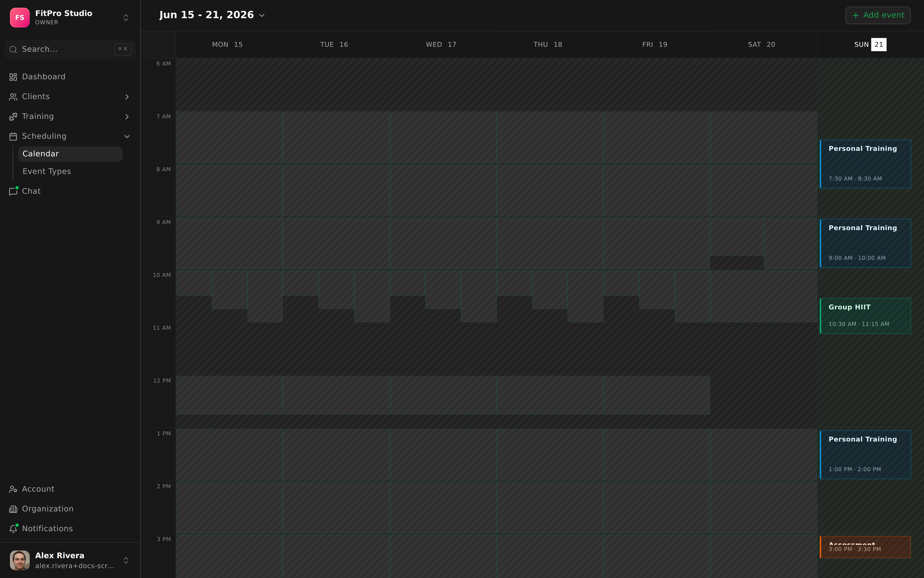Open the 9:00 AM Personal Training event
924x578 pixels.
tap(865, 243)
